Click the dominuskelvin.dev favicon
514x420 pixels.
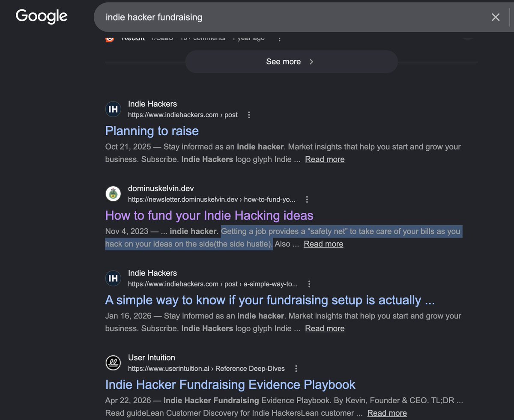[x=113, y=194]
